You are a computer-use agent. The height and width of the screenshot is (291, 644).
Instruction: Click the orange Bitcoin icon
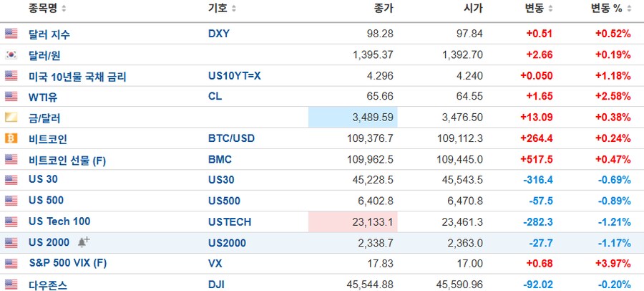tap(11, 139)
